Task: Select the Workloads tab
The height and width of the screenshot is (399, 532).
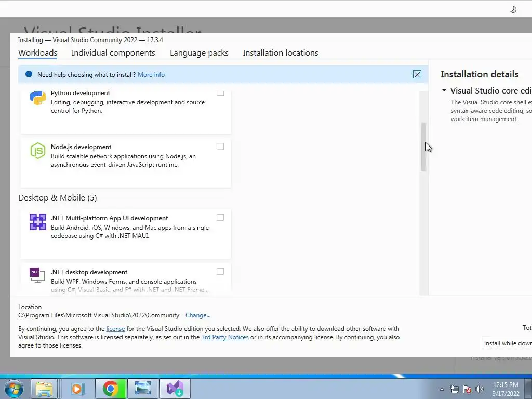Action: 37,53
